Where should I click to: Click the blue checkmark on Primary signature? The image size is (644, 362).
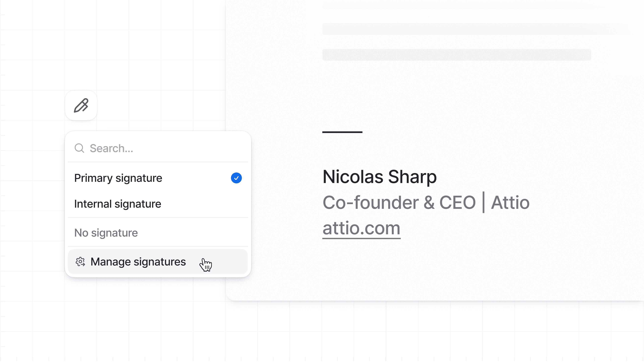[236, 178]
